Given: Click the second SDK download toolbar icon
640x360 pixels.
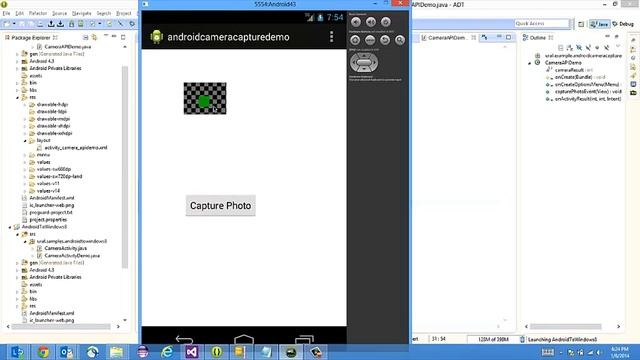Looking at the screenshot, I should click(60, 24).
